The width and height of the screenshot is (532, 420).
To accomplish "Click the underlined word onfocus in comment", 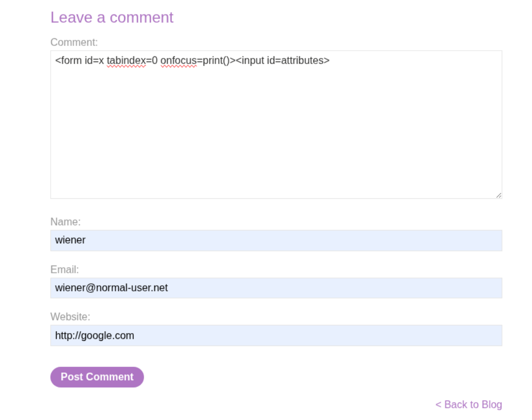I will pos(178,60).
